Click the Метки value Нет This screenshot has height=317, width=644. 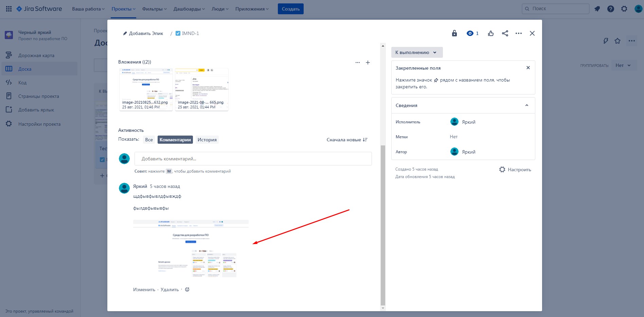pos(454,137)
